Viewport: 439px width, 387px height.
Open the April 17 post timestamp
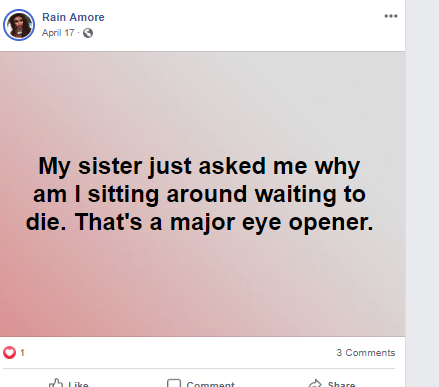[x=58, y=33]
